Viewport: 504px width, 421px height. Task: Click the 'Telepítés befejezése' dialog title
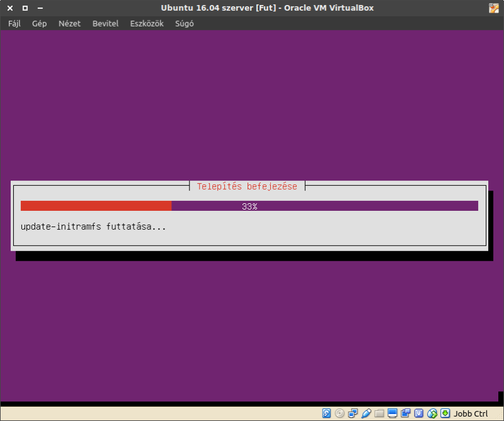(247, 186)
